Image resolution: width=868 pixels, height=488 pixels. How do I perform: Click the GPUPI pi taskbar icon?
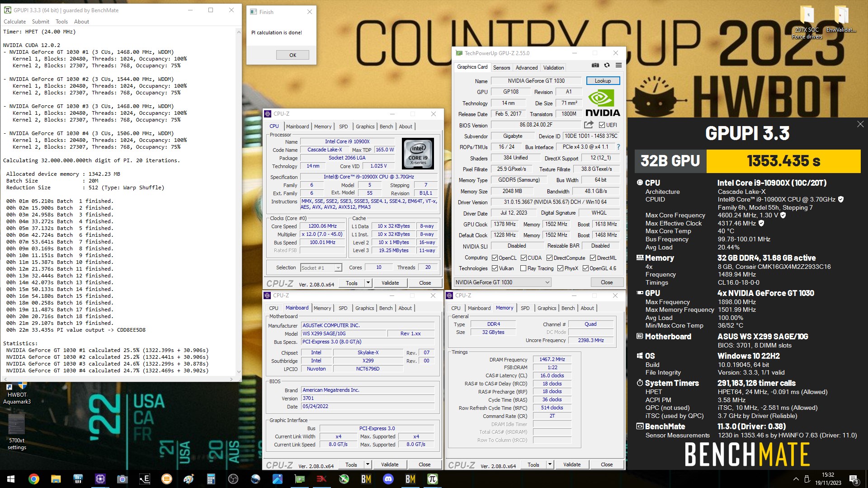click(432, 479)
